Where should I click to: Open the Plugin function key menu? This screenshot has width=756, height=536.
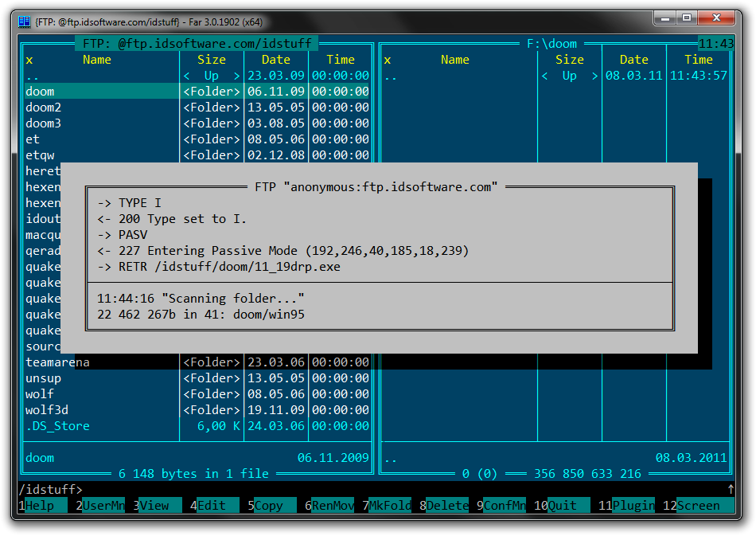coord(633,505)
